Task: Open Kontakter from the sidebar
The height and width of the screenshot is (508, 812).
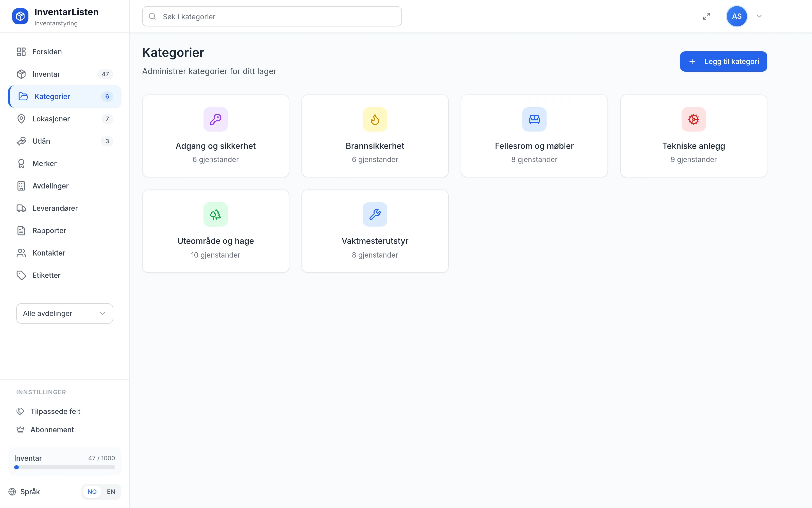Action: tap(64, 253)
